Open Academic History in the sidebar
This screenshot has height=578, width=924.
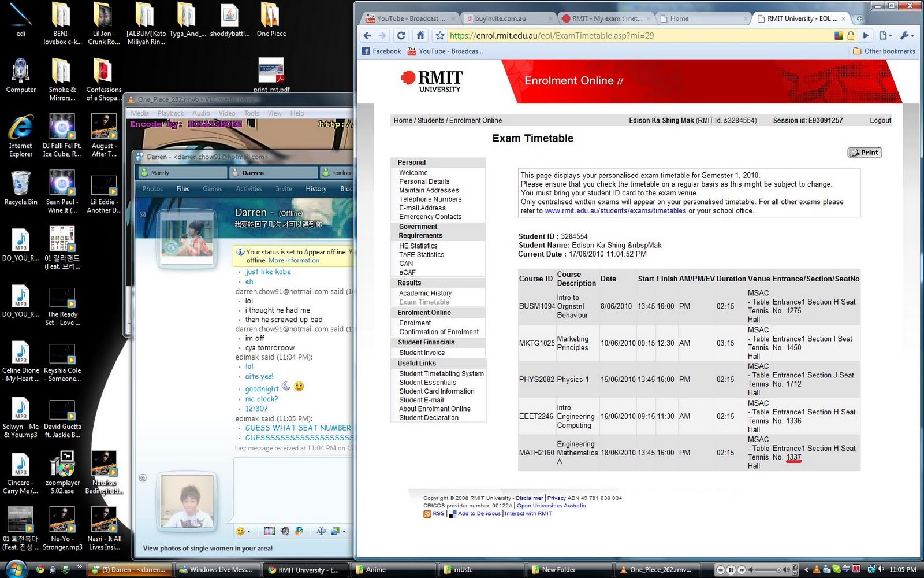click(425, 294)
